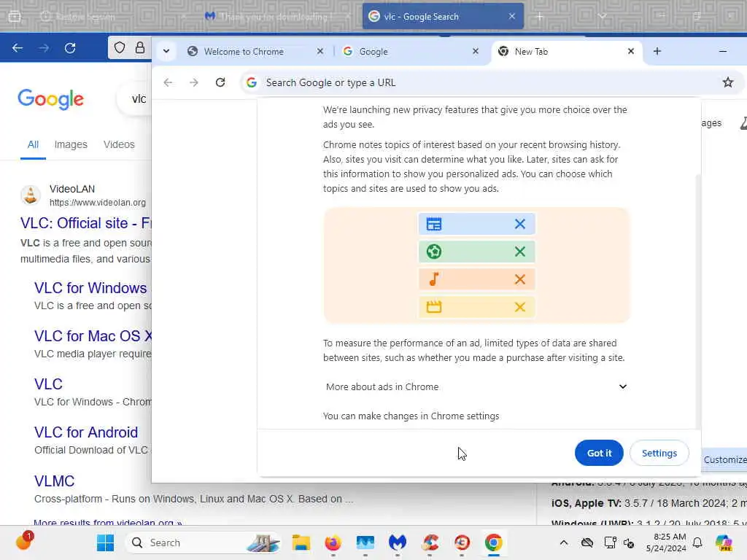Image resolution: width=747 pixels, height=560 pixels.
Task: Reload the Chrome page
Action: click(220, 82)
